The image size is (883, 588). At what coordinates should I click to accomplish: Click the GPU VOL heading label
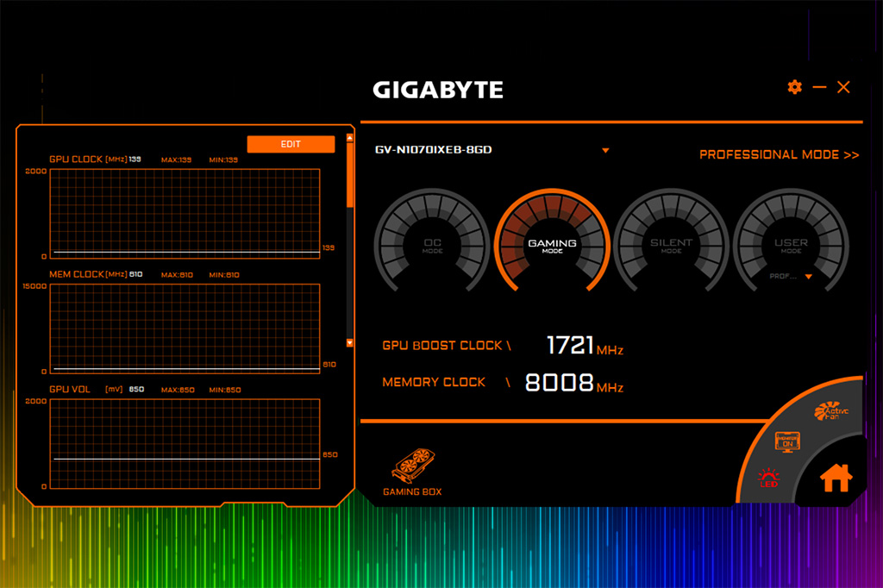[69, 389]
